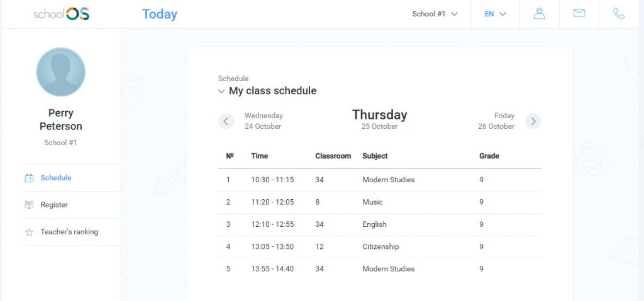Go to previous day with left arrow
The width and height of the screenshot is (644, 301).
pos(226,121)
